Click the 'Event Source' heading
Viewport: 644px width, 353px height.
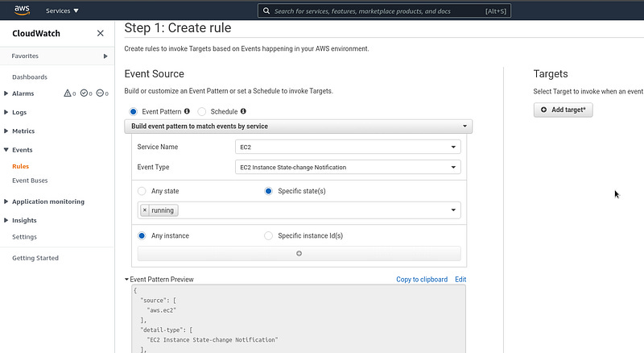[155, 74]
